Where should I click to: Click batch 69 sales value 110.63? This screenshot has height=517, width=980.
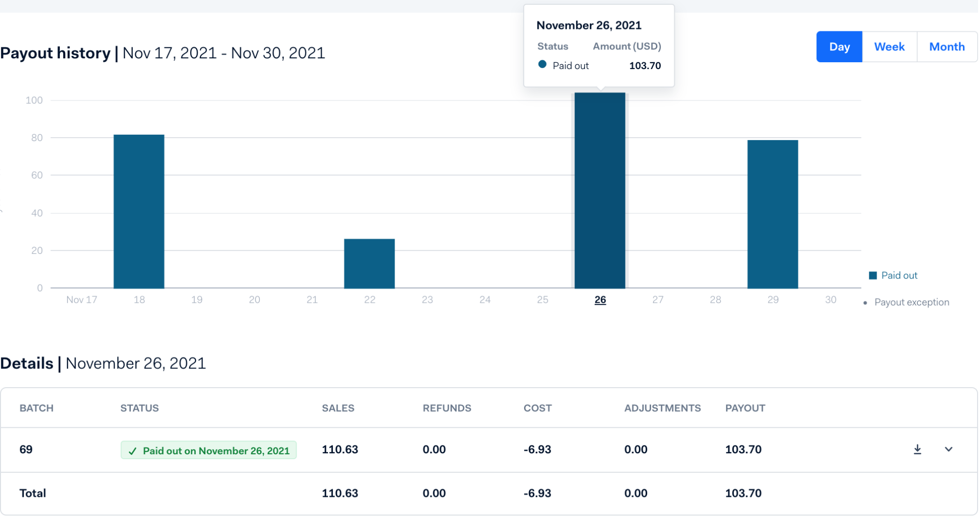pyautogui.click(x=340, y=449)
